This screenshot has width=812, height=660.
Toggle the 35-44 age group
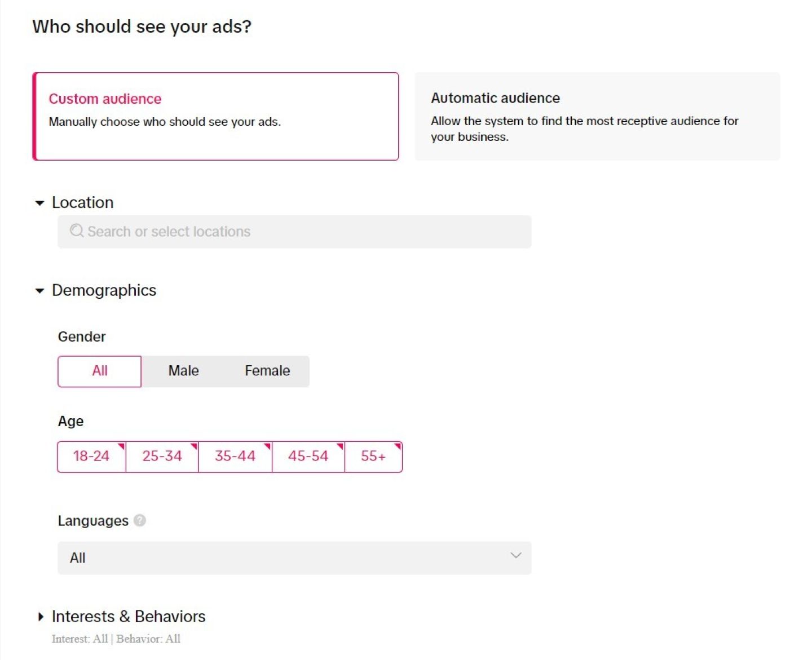tap(235, 456)
